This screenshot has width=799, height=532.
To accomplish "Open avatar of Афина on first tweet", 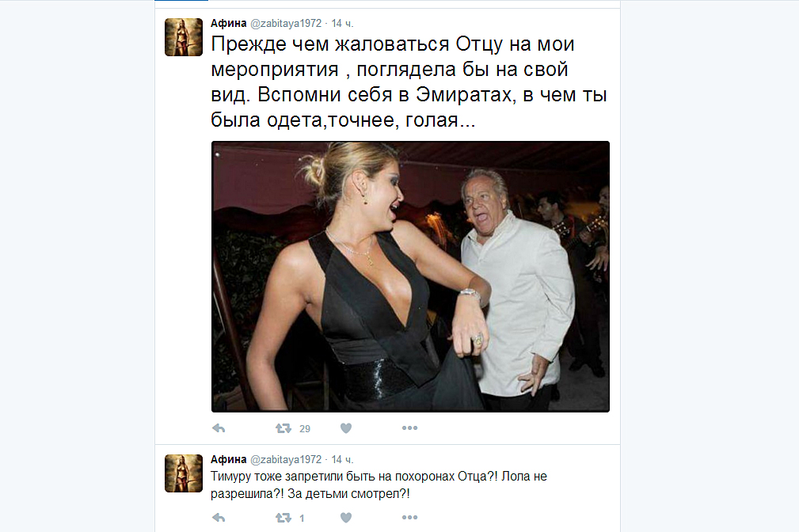I will [x=184, y=37].
